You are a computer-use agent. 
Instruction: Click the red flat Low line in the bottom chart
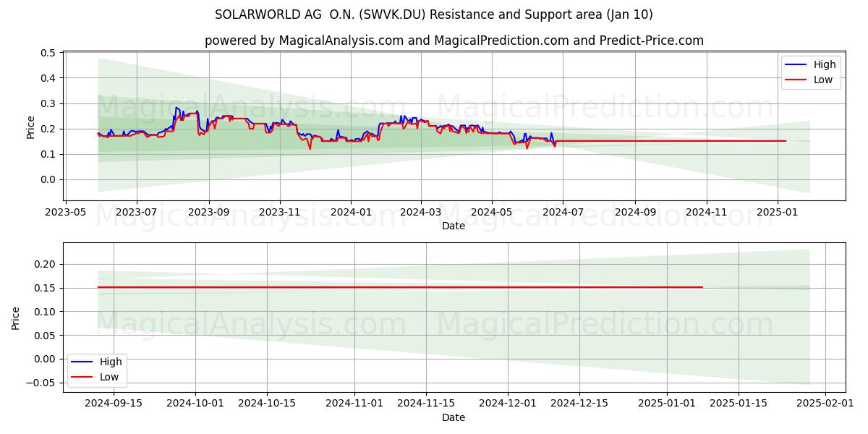400,287
